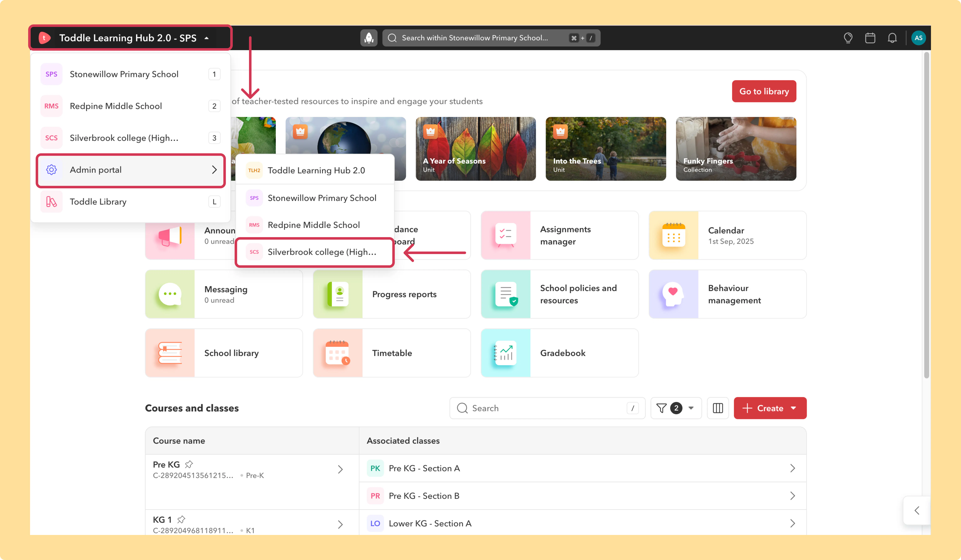The height and width of the screenshot is (560, 961).
Task: Open Pre KG - Section B chevron
Action: pyautogui.click(x=792, y=496)
